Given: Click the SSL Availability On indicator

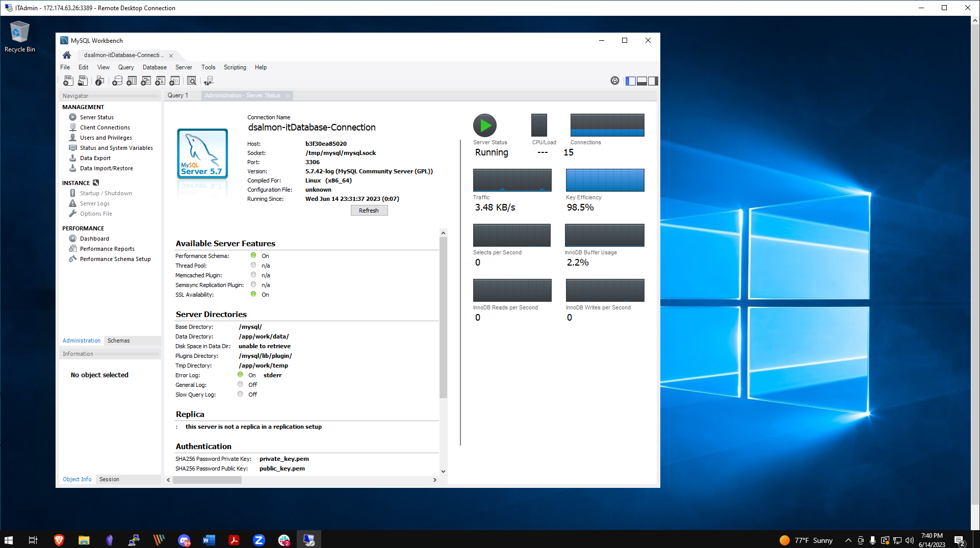Looking at the screenshot, I should point(253,294).
